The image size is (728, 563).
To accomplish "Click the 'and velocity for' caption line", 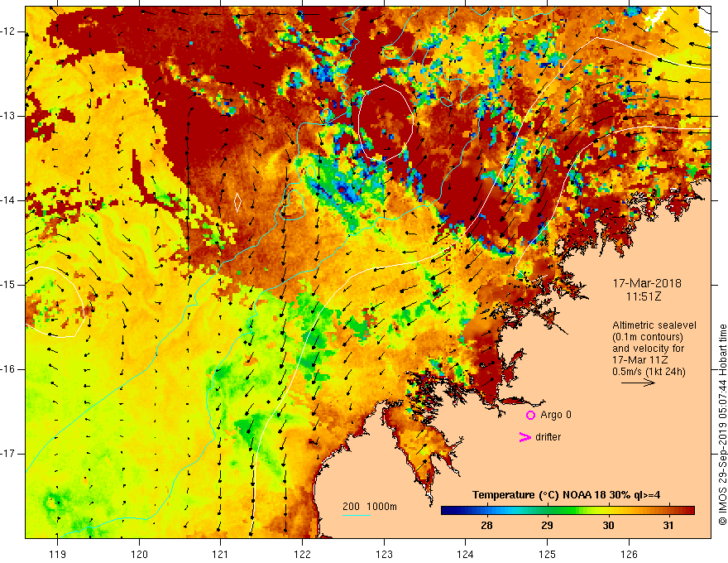I will (648, 349).
